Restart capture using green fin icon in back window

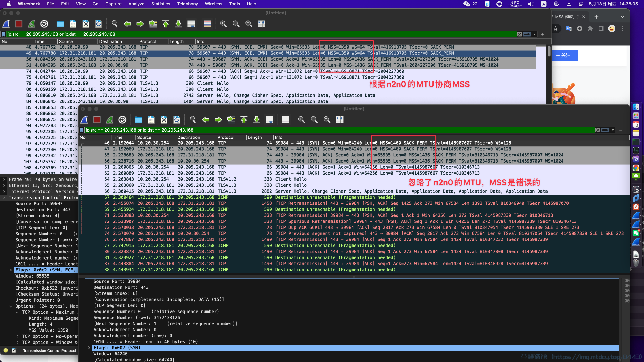pos(31,24)
